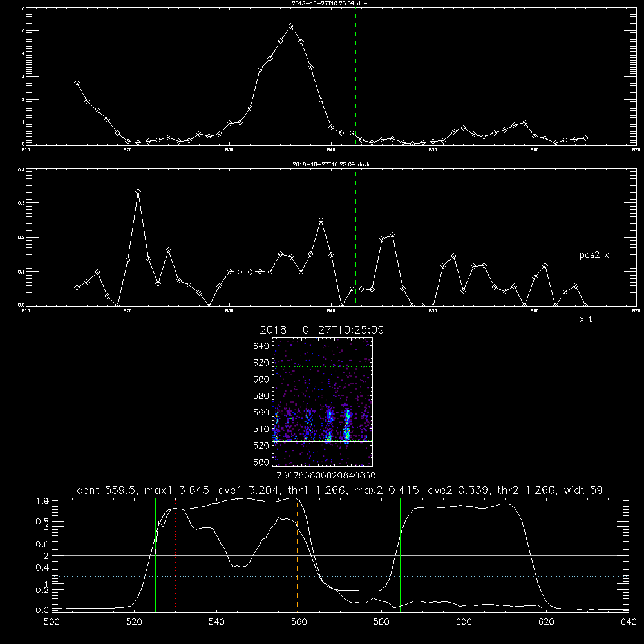Click the '0.8' y-axis label of bottom plot
The image size is (644, 644).
click(43, 521)
